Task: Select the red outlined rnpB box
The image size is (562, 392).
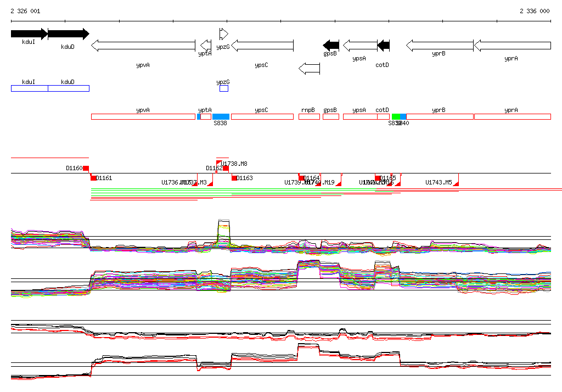Action: (x=310, y=116)
